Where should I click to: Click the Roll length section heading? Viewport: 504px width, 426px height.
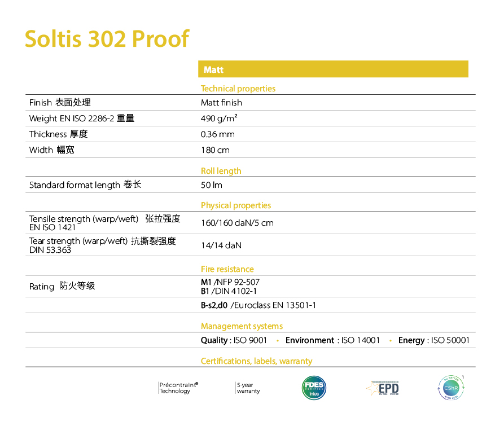pyautogui.click(x=221, y=171)
